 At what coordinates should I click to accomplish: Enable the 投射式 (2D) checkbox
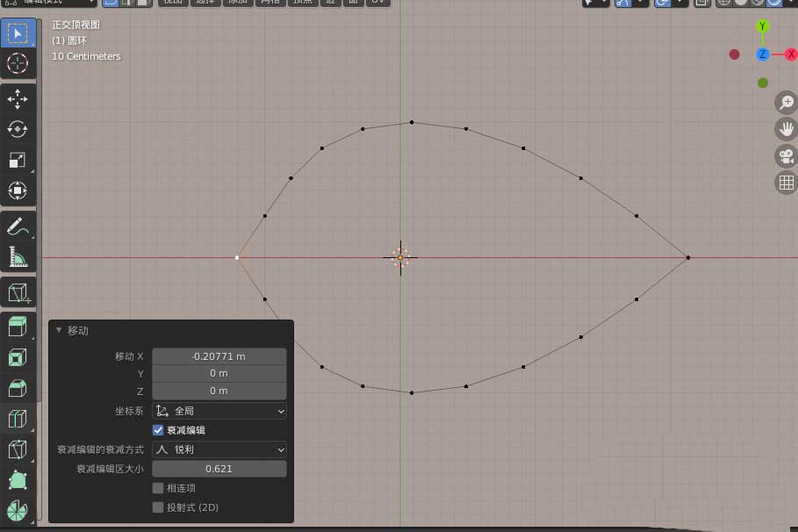158,507
